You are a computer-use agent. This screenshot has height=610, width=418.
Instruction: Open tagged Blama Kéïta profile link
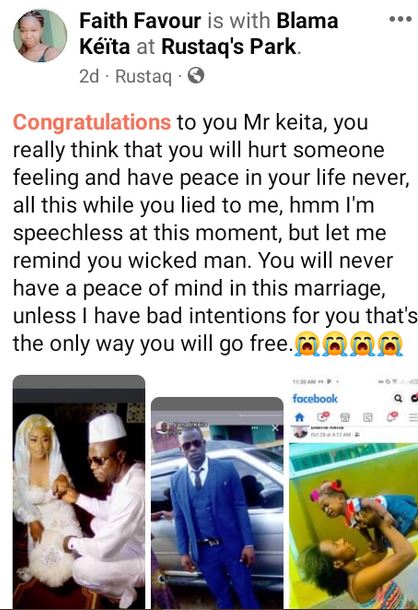(209, 34)
